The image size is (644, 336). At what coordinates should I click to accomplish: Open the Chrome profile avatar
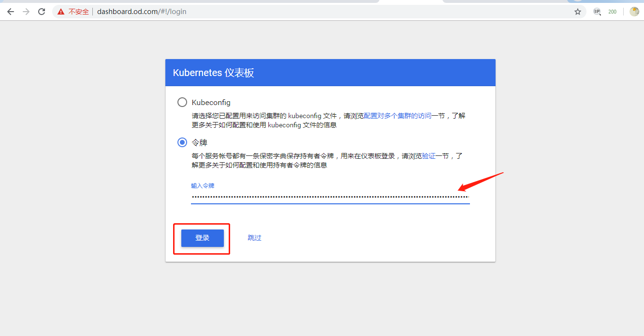[x=634, y=12]
